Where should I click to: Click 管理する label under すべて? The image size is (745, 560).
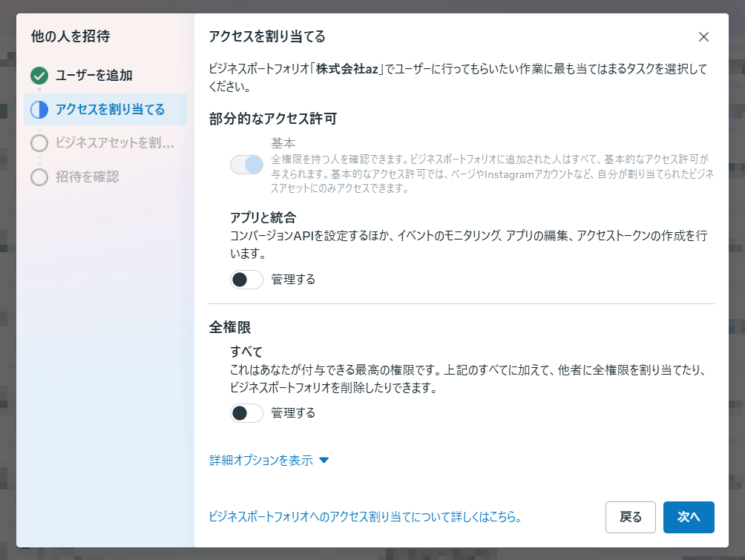293,413
